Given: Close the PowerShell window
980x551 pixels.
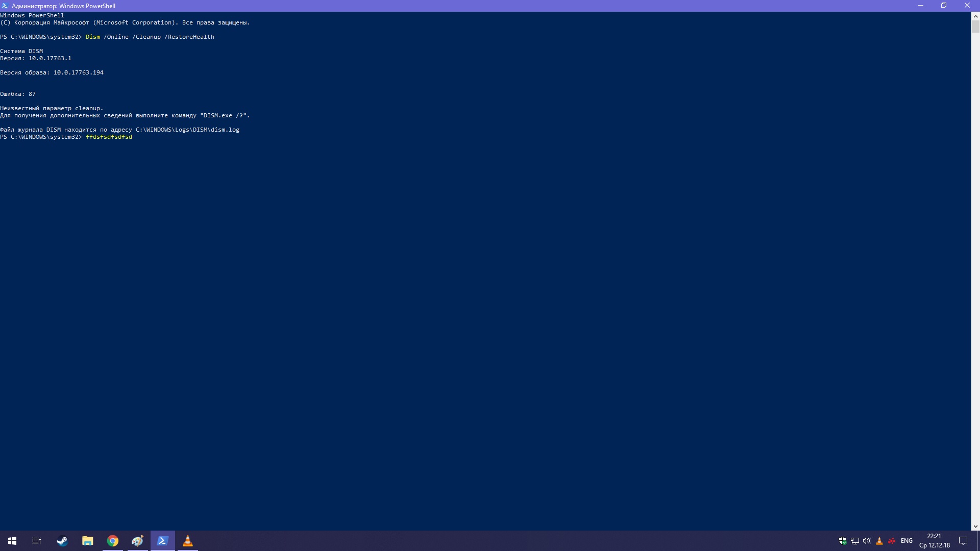Looking at the screenshot, I should coord(967,6).
